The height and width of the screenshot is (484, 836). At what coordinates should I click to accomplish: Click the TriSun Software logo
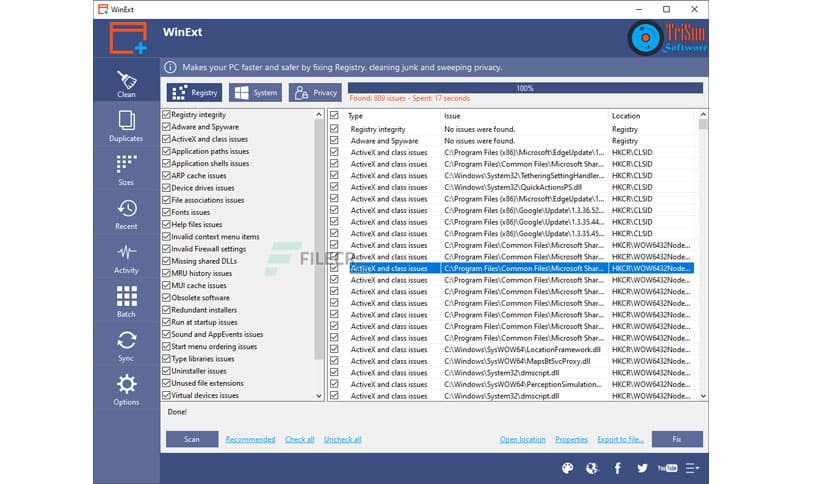(x=668, y=38)
